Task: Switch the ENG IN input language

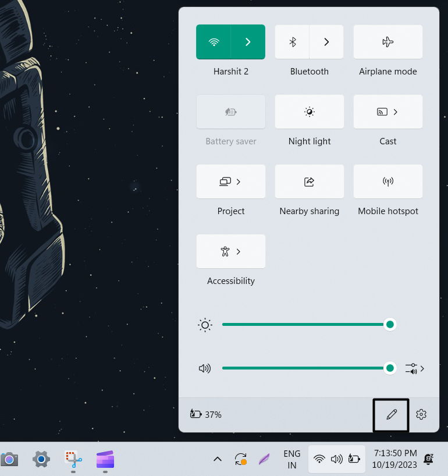Action: pos(292,459)
